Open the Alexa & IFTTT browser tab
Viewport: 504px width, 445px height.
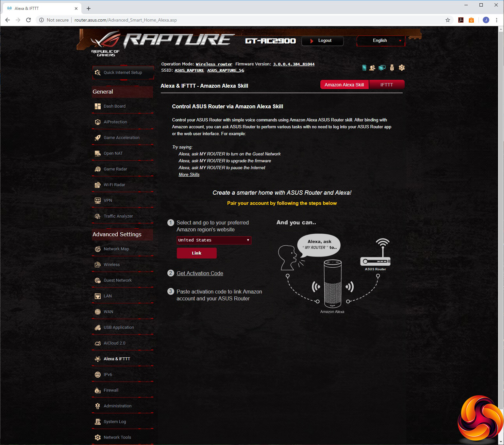coord(42,9)
